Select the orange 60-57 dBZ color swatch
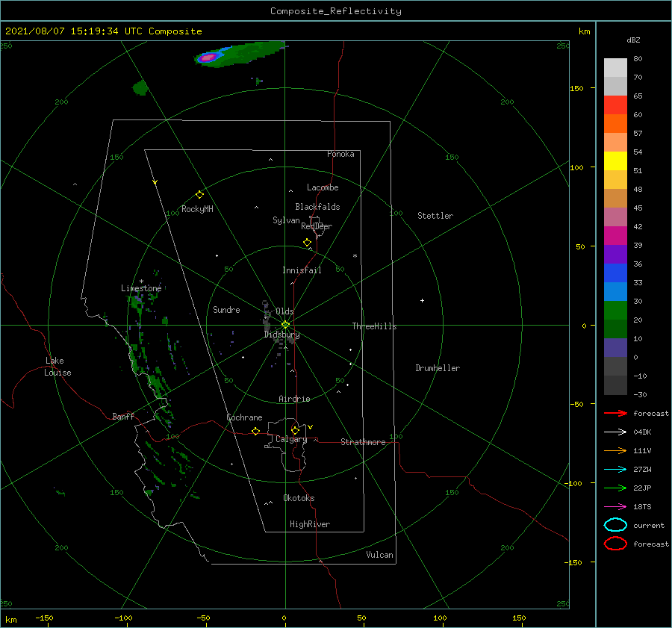This screenshot has height=628, width=672. pyautogui.click(x=615, y=124)
